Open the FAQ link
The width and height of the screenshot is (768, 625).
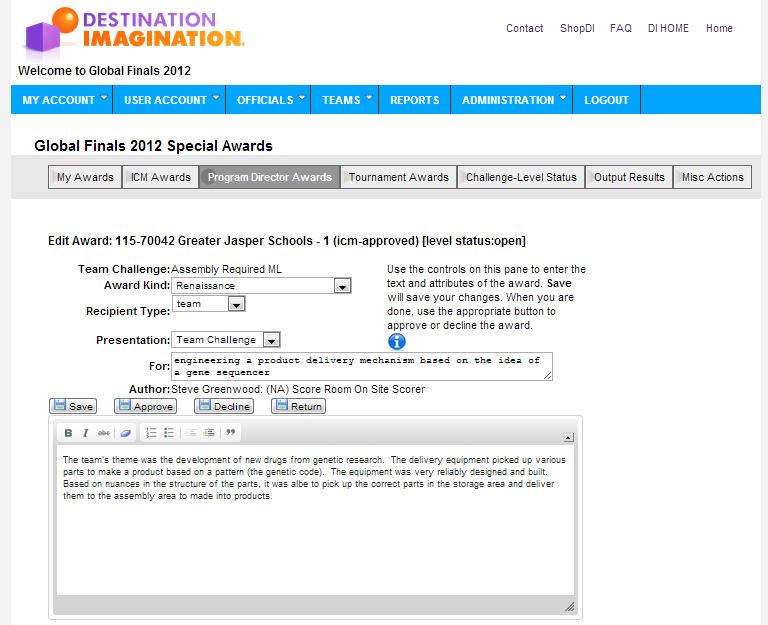(621, 28)
